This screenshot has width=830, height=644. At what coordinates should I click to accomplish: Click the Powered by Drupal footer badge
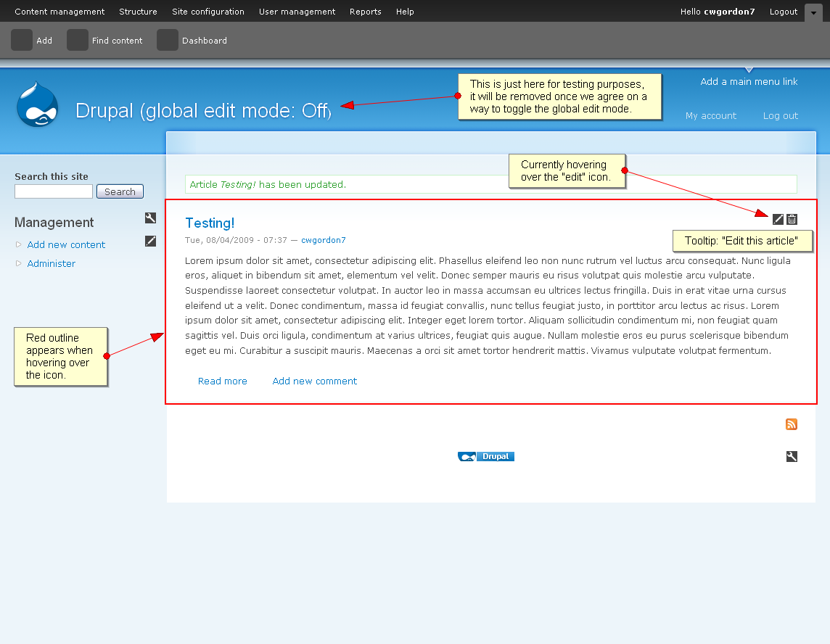pyautogui.click(x=486, y=457)
